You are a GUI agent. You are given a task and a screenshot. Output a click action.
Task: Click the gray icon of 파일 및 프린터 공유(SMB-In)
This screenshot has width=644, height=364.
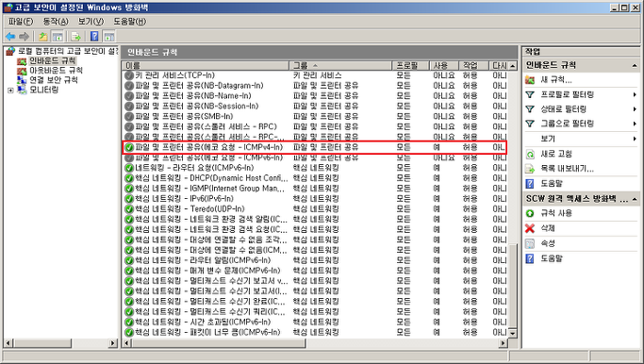(x=129, y=117)
